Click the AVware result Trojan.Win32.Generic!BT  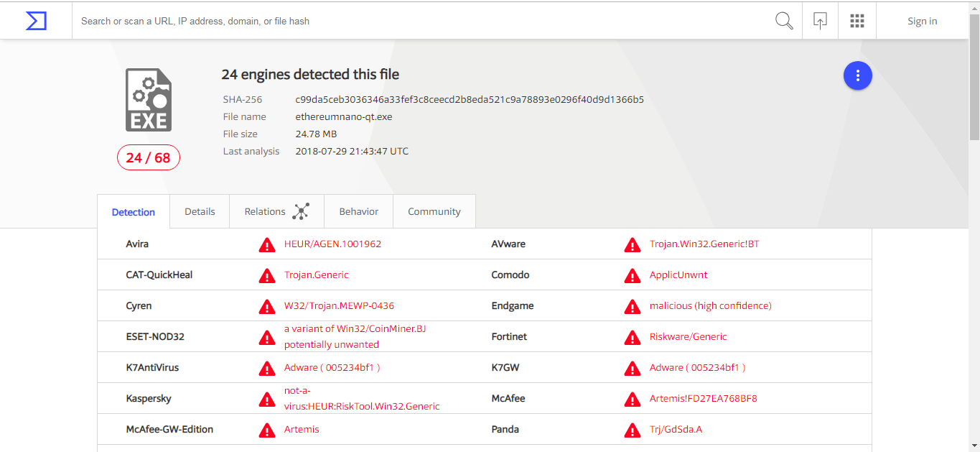coord(704,244)
